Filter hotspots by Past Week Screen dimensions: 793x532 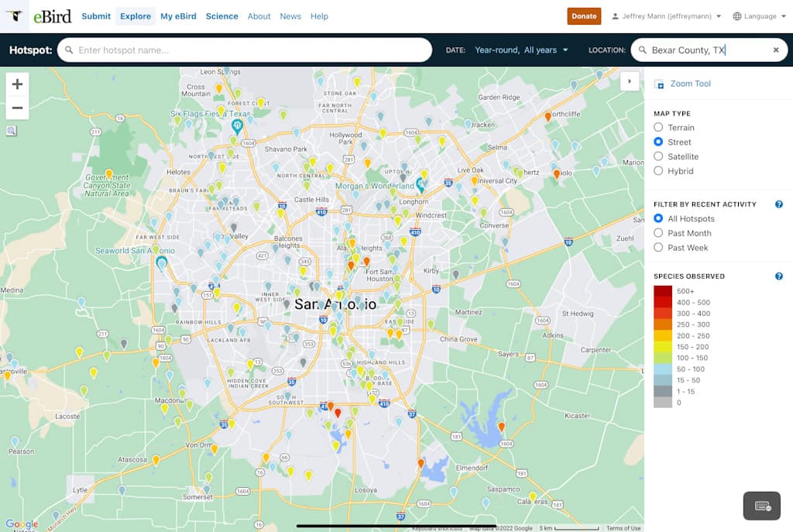click(658, 248)
